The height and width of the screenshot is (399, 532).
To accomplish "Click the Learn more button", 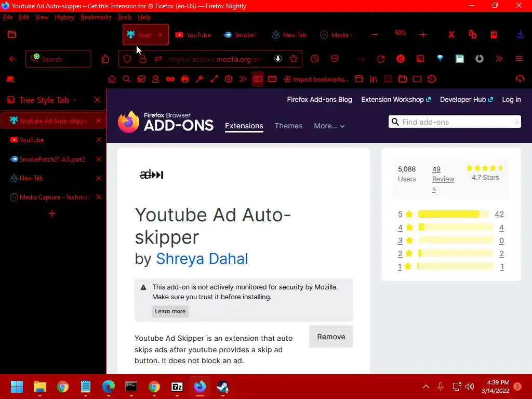I will [170, 311].
